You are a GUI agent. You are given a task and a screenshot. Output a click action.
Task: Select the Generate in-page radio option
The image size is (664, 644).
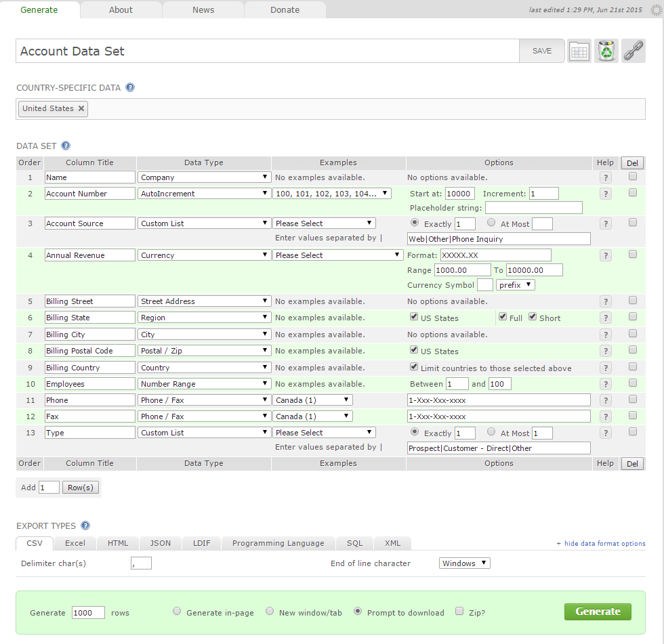click(177, 611)
